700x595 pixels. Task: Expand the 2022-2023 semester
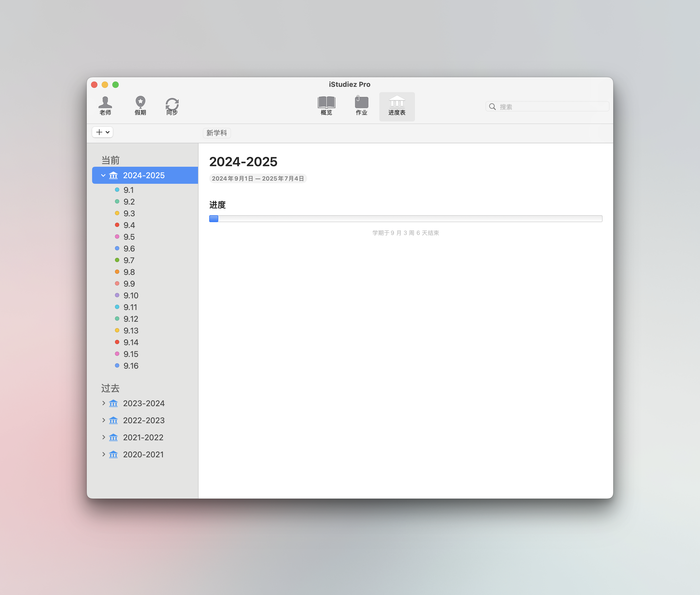104,420
